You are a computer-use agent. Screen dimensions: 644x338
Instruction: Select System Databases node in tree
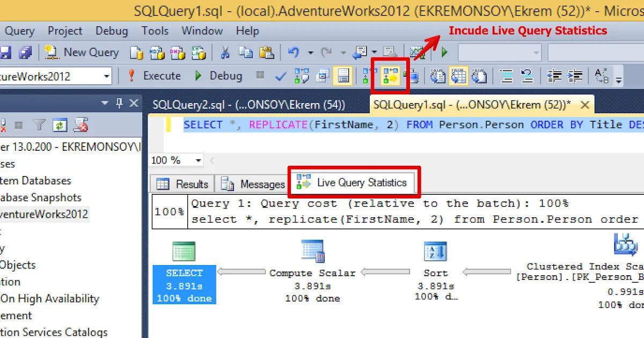[35, 180]
